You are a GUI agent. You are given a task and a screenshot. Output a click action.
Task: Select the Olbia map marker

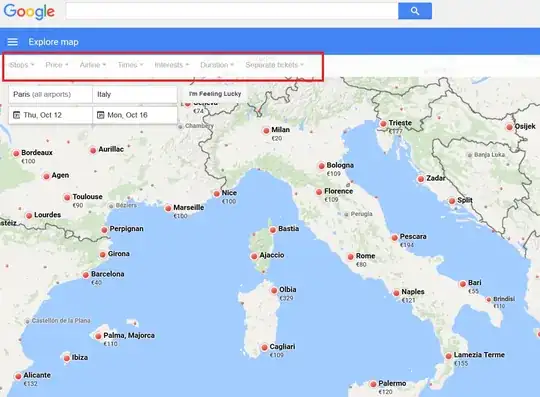coord(274,290)
